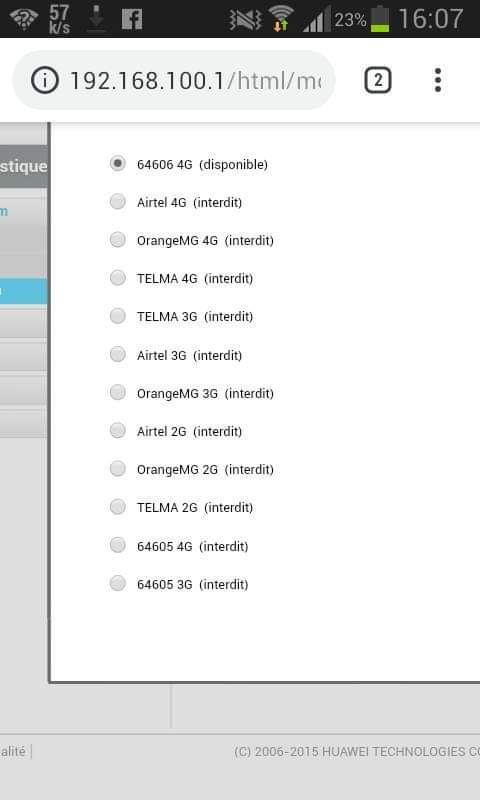Tap the site information icon in address bar
Screen dimensions: 480x800
click(45, 81)
